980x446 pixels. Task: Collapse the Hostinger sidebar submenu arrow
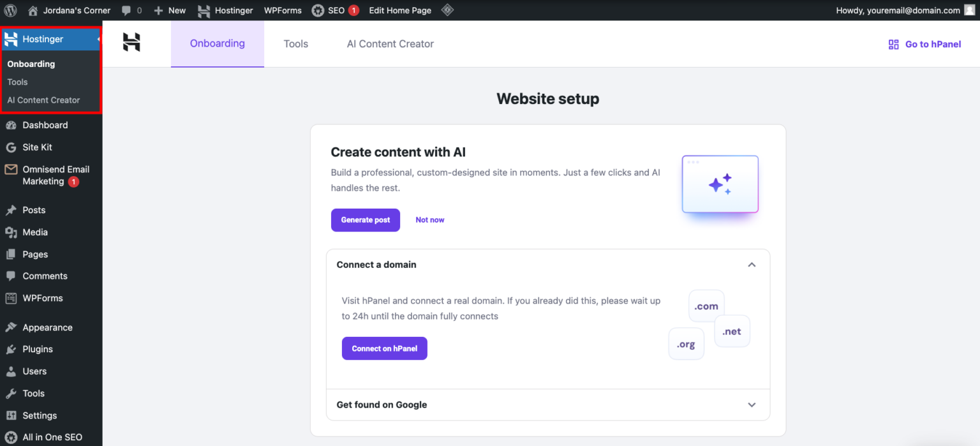(x=98, y=39)
